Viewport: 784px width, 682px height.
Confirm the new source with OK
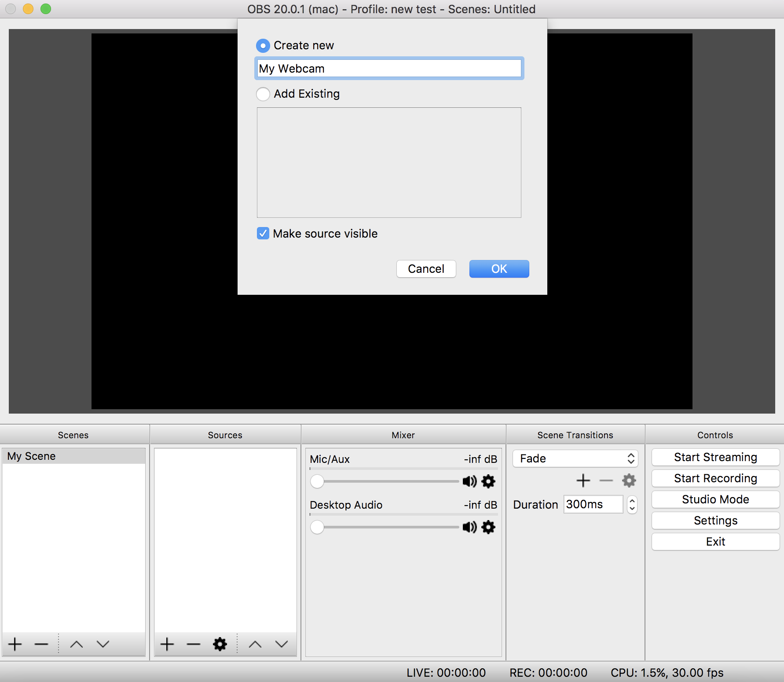[x=499, y=269]
